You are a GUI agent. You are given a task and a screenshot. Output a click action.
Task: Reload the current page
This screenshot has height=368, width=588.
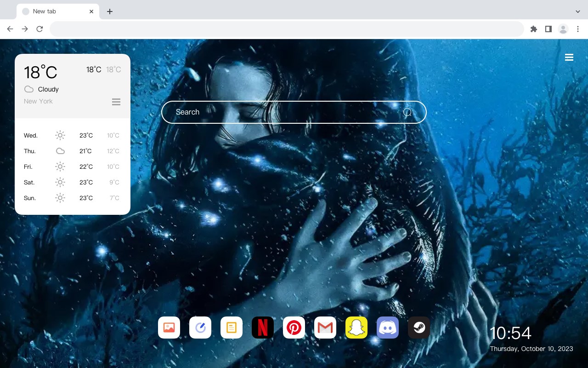point(40,29)
